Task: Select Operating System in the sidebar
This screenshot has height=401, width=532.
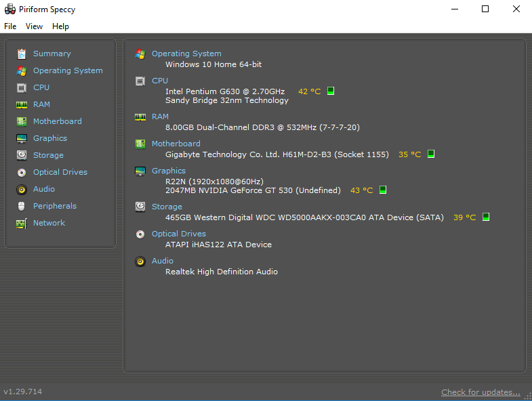Action: 68,70
